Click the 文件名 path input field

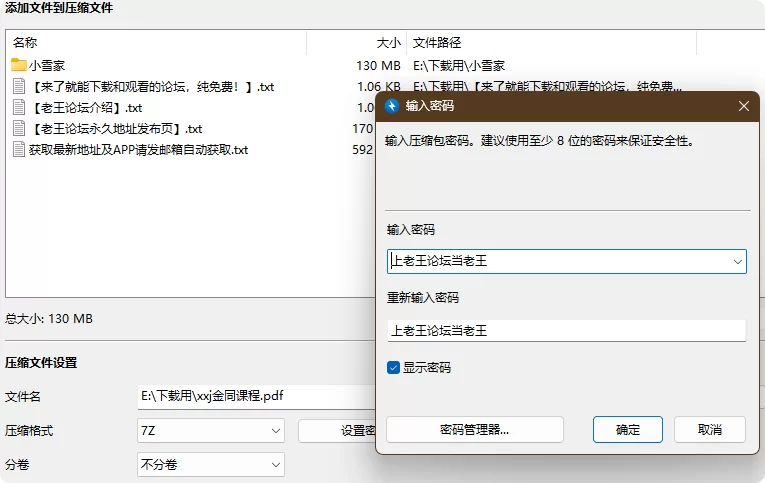[257, 396]
